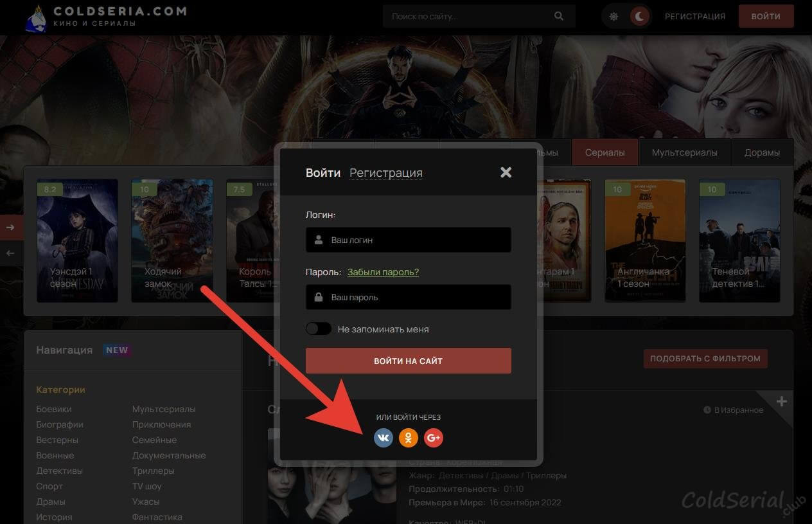Open 'Военные' category link
The image size is (812, 524).
pos(55,455)
